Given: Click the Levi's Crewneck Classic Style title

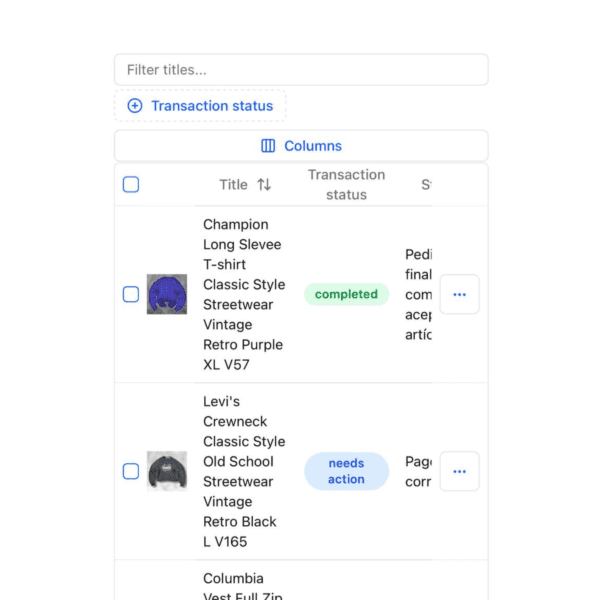Looking at the screenshot, I should coord(243,472).
